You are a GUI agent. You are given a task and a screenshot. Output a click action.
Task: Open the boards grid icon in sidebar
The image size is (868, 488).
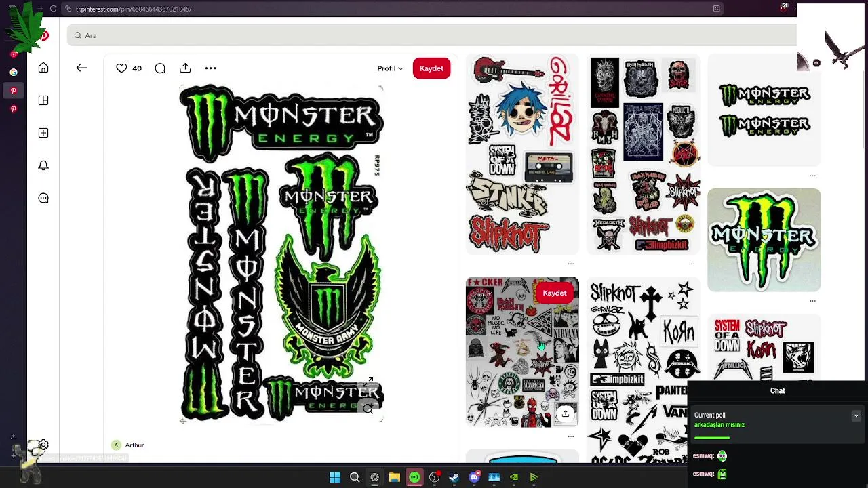coord(43,100)
